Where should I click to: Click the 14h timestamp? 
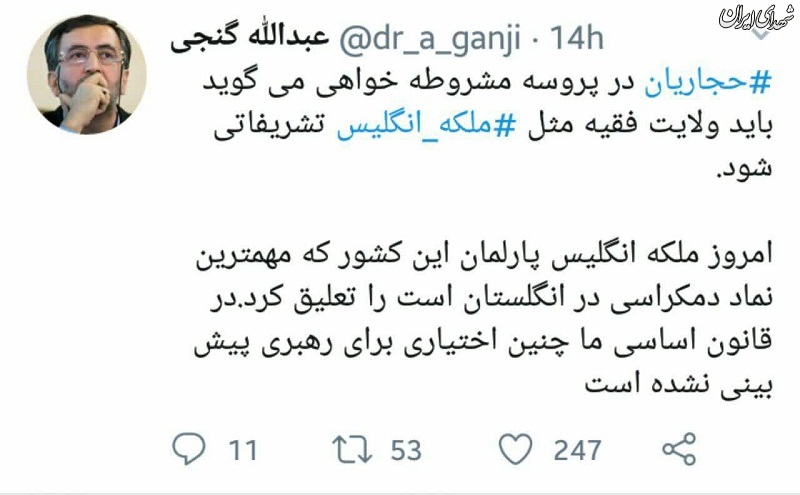[x=577, y=38]
